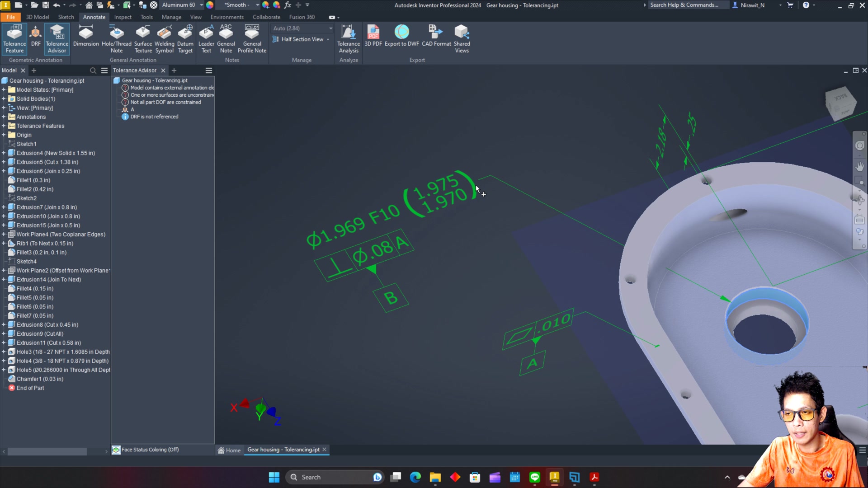
Task: Select General Profile Note tool
Action: (x=252, y=39)
